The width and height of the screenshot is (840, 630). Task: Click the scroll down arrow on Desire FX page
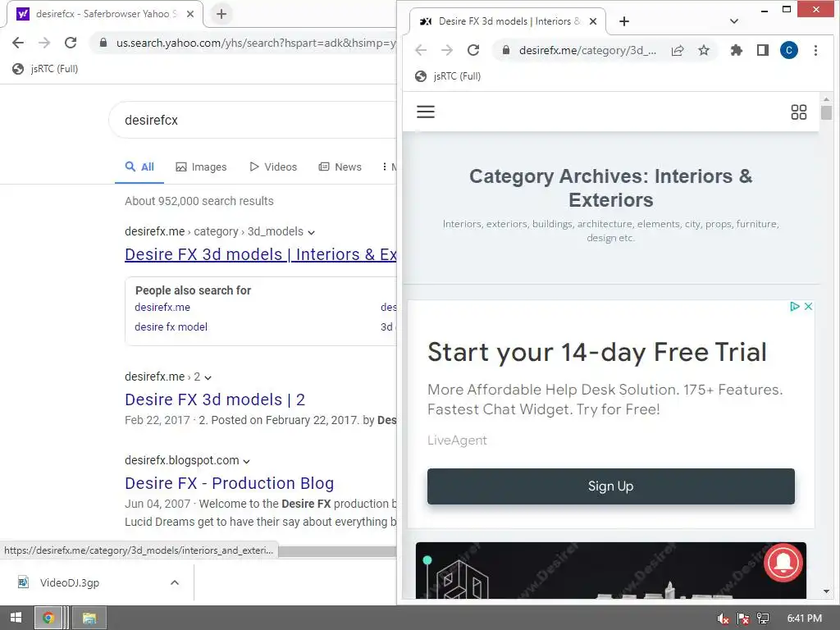coord(826,591)
